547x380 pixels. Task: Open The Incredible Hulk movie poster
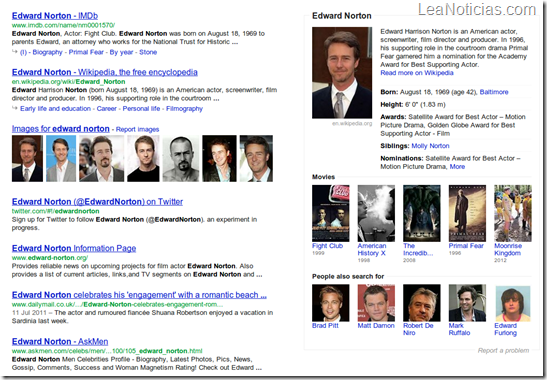tap(422, 213)
